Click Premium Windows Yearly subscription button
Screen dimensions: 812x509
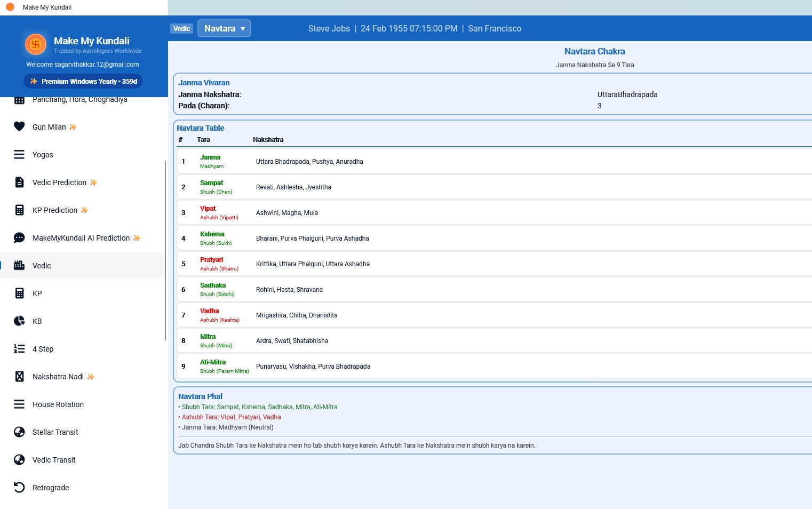(x=83, y=81)
